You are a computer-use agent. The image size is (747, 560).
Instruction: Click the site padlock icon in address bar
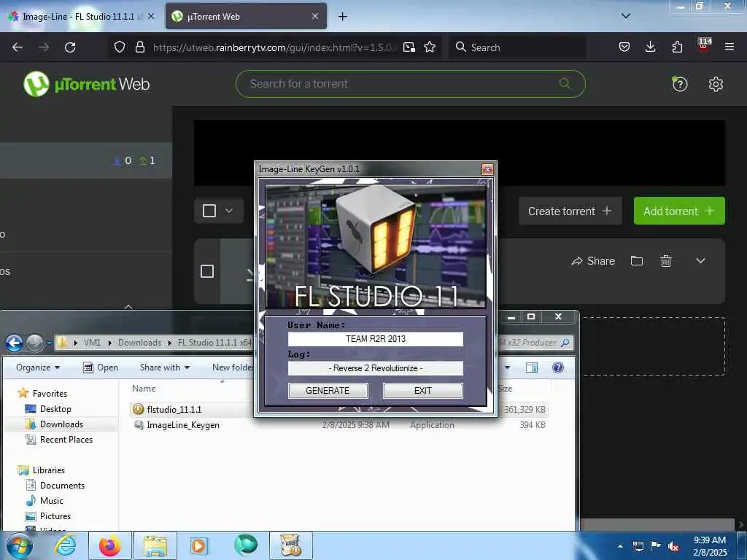[139, 47]
